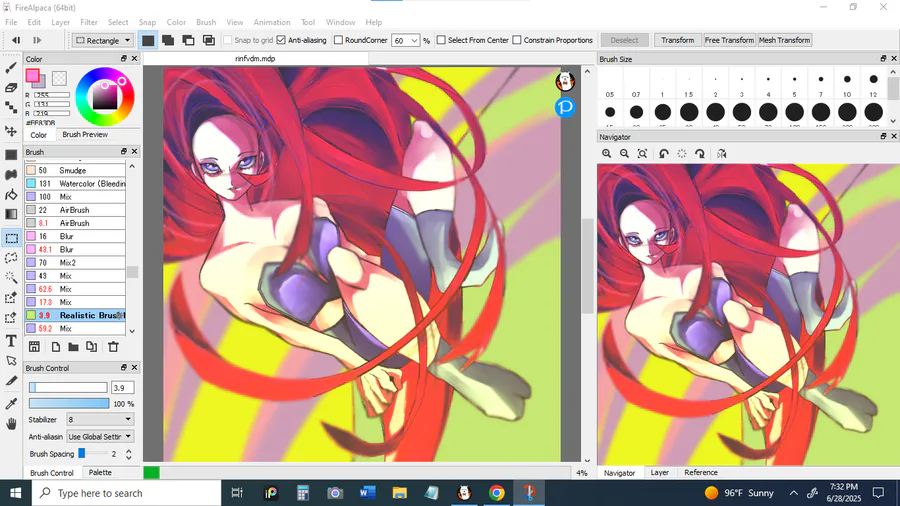Add new brush with page icon

pos(56,347)
